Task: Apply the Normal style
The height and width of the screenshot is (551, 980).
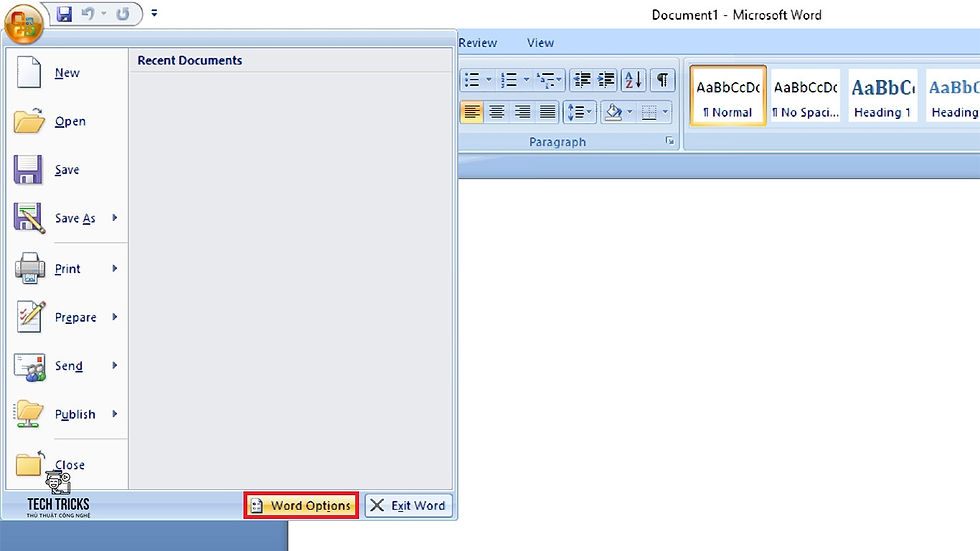Action: coord(728,96)
